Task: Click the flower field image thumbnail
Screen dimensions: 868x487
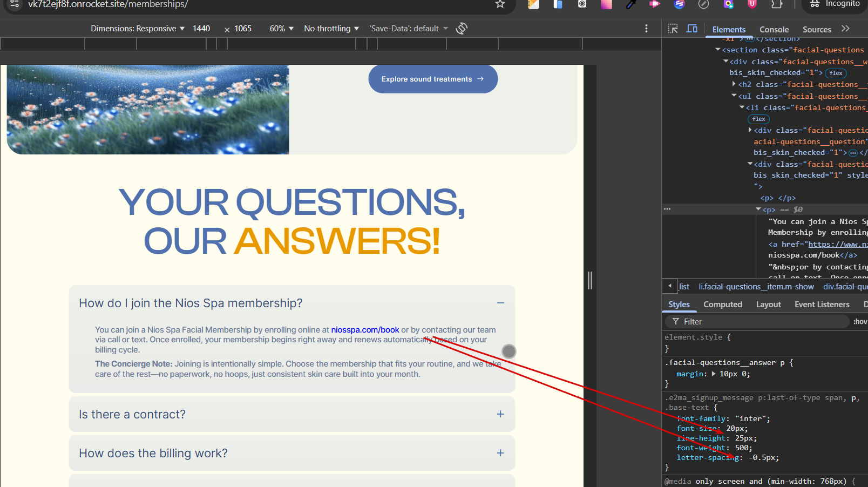Action: click(148, 110)
